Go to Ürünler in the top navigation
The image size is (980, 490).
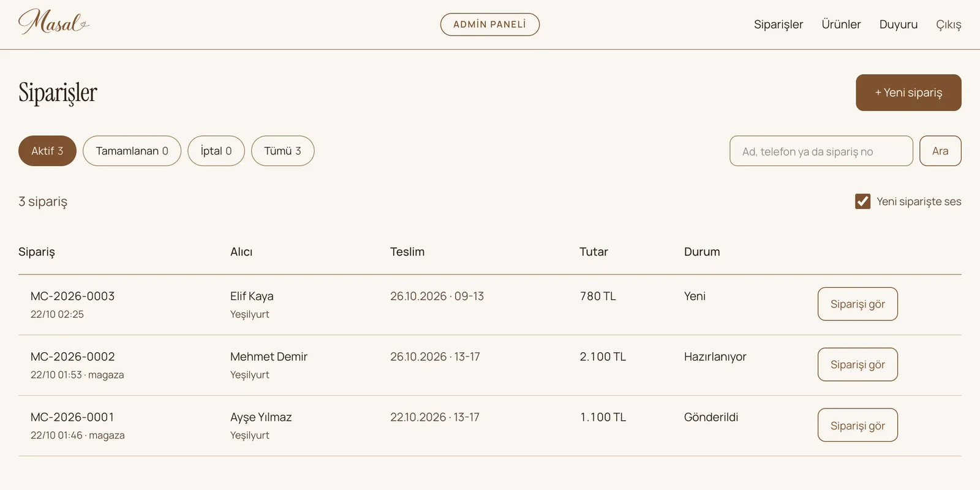coord(841,24)
